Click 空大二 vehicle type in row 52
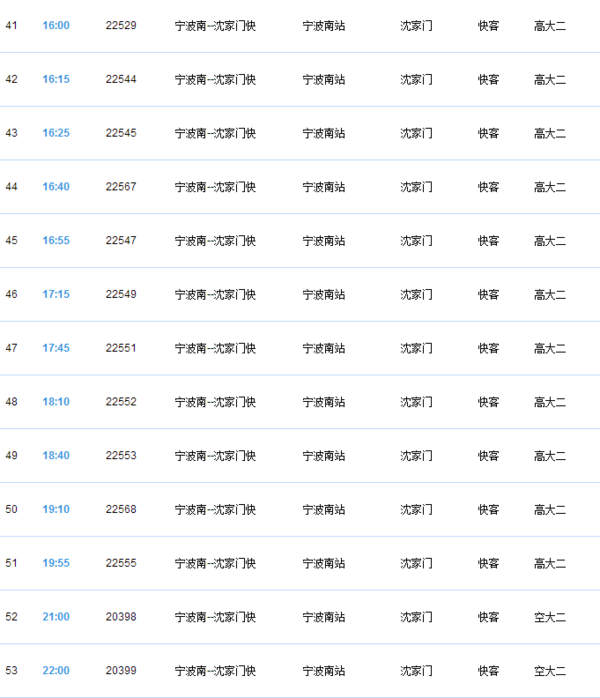The width and height of the screenshot is (600, 698). 550,617
